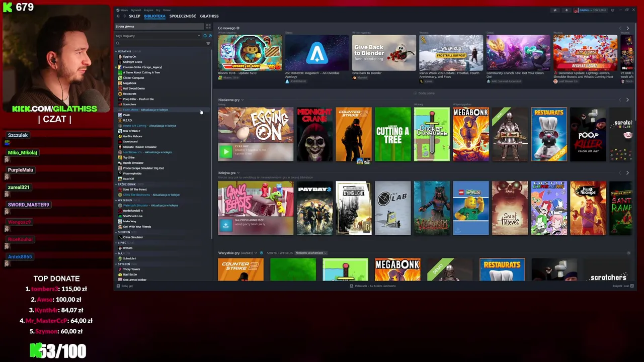Select PEAK in the game list

(126, 115)
